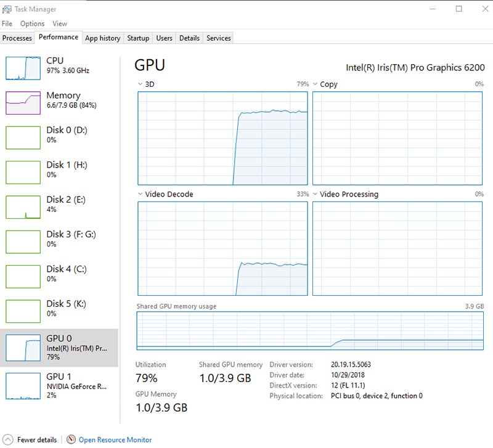This screenshot has width=493, height=448.
Task: Open the Video Processing engine dropdown
Action: (315, 194)
